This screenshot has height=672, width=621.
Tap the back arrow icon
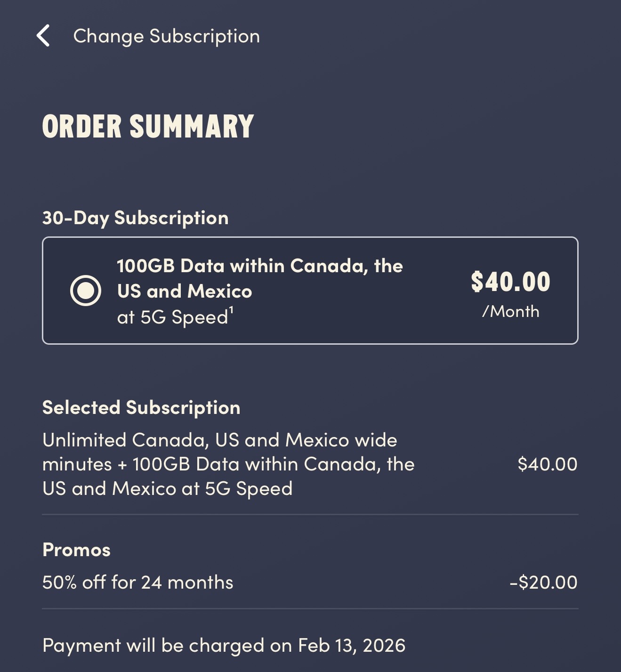pos(43,36)
